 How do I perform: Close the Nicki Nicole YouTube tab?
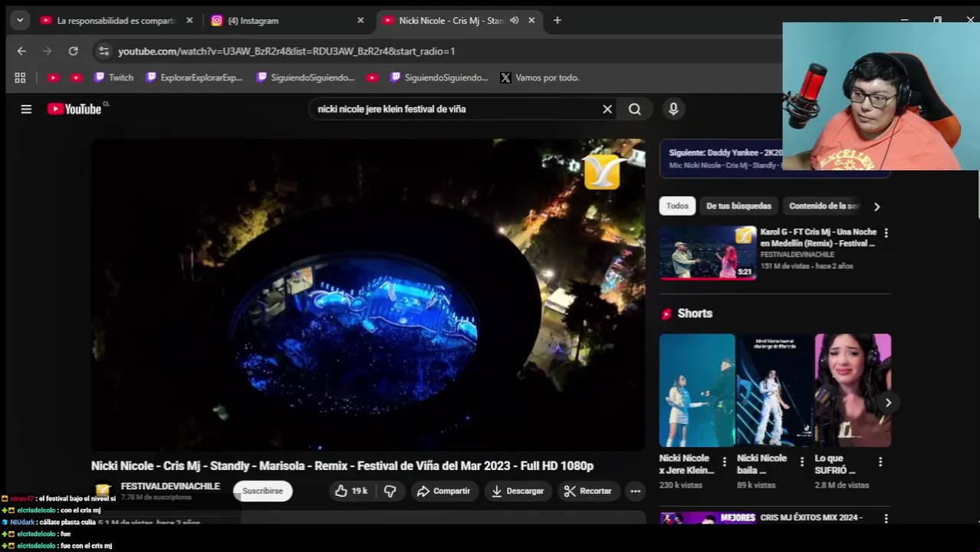[531, 21]
